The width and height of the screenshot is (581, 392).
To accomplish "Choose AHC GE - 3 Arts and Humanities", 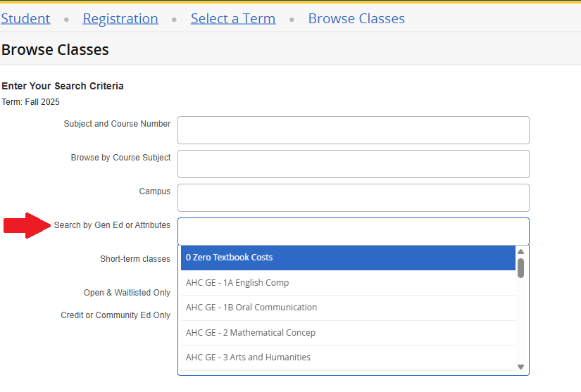I will (348, 358).
